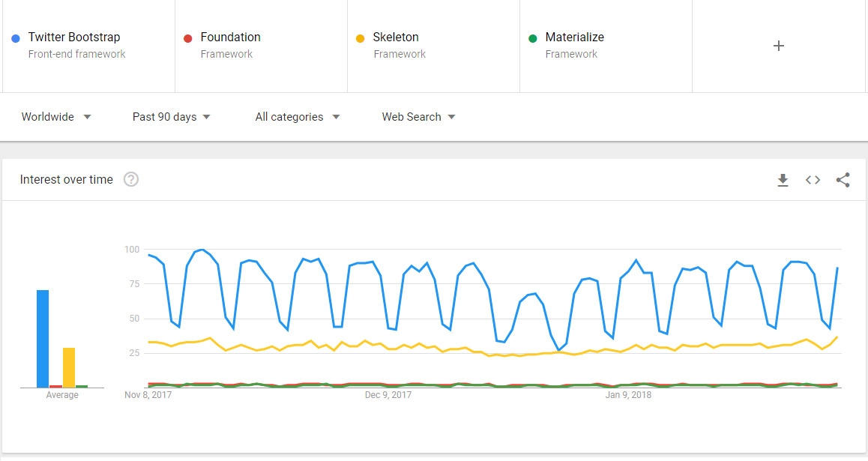Open the embed code view for the chart
The height and width of the screenshot is (461, 868).
point(813,180)
